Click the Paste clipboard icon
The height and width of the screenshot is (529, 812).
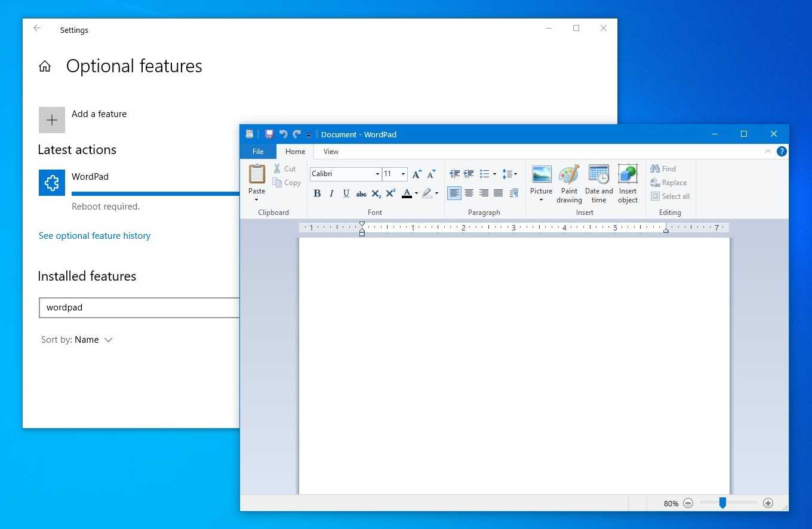[x=257, y=174]
